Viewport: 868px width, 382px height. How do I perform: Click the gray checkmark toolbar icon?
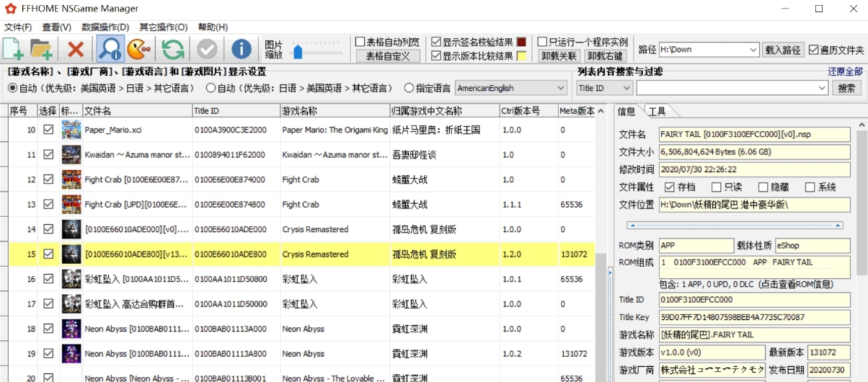point(207,50)
